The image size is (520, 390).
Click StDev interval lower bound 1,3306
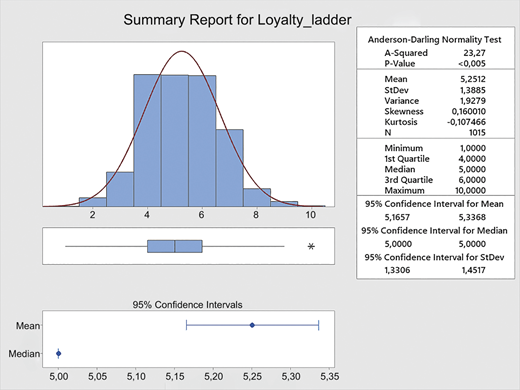click(x=397, y=270)
